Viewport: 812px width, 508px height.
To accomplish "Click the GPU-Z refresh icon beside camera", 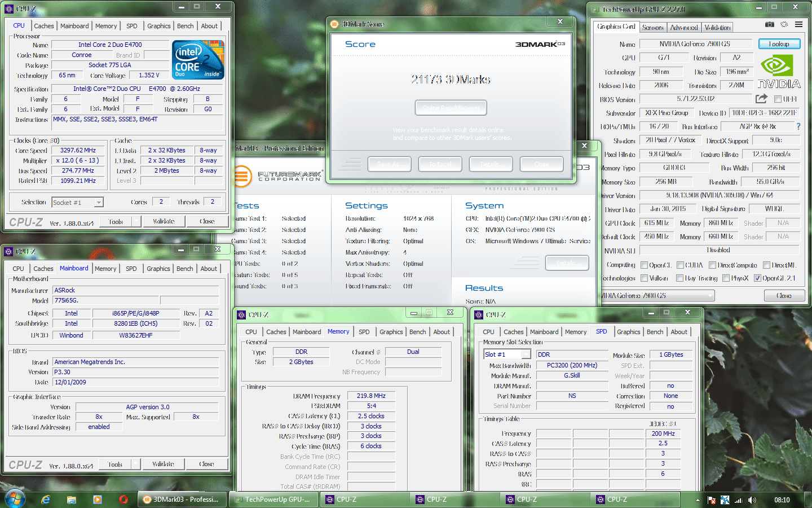I will (784, 25).
